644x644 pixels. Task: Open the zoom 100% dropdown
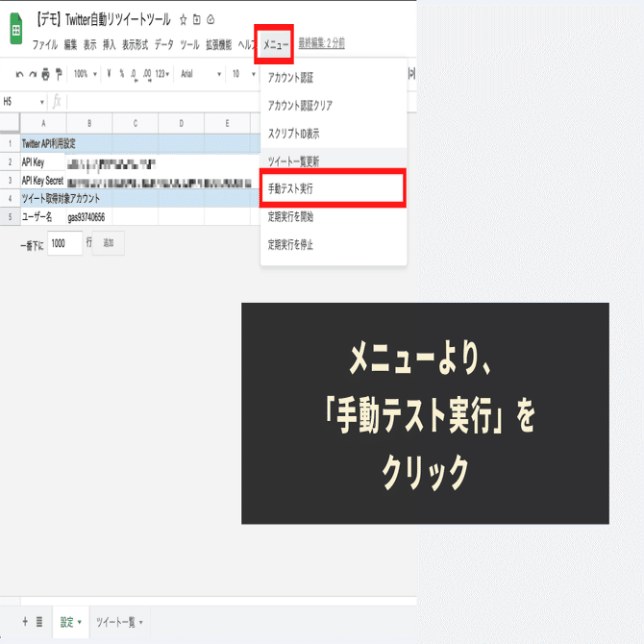(x=86, y=74)
